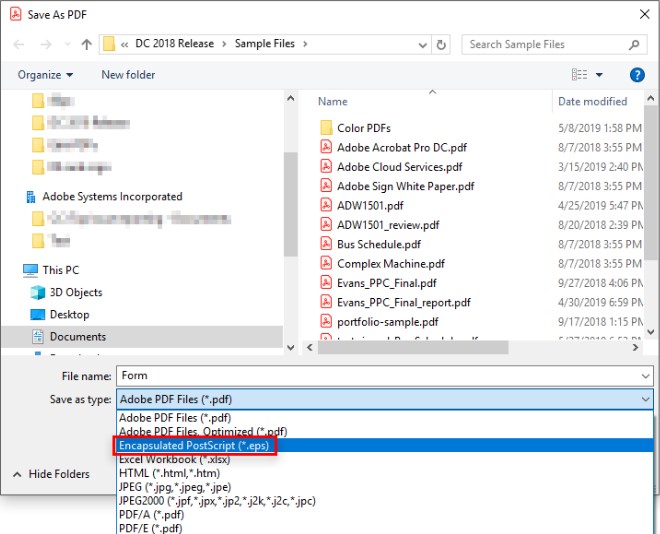Click navigation pane scroll down arrow
660x534 pixels.
(290, 348)
